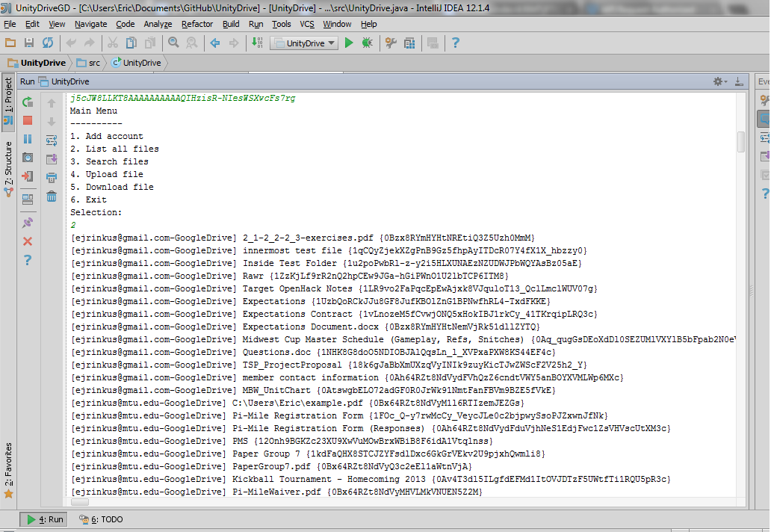771x532 pixels.
Task: Save all files using the floppy icon
Action: coord(29,43)
